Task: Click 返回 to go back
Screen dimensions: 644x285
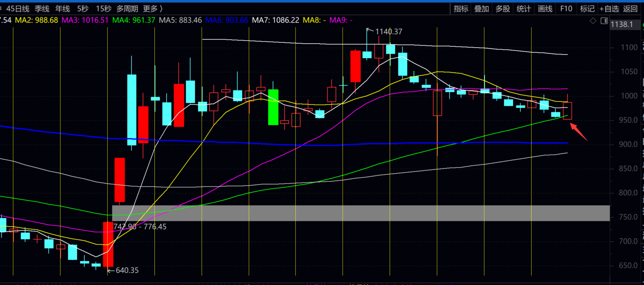Action: [630, 8]
